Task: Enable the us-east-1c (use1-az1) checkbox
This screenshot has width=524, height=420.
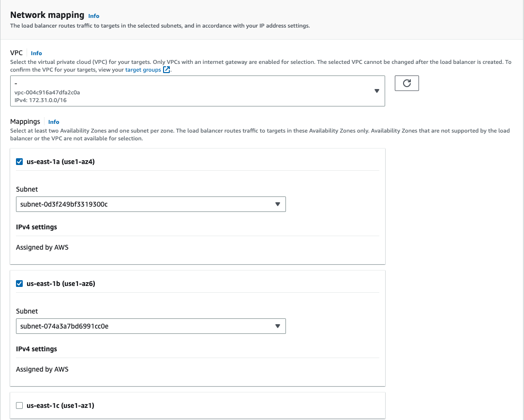Action: 20,405
